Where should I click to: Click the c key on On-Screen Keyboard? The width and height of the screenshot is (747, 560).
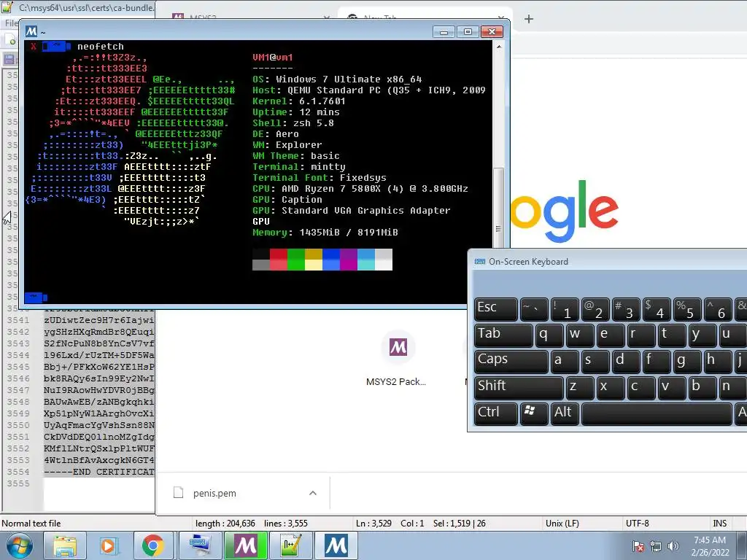640,387
